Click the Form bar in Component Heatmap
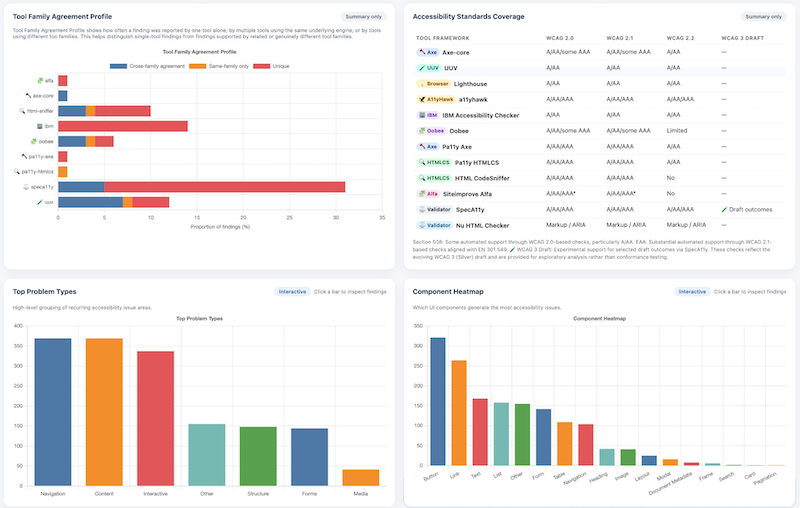Screen dimensions: 800x508 tap(543, 437)
